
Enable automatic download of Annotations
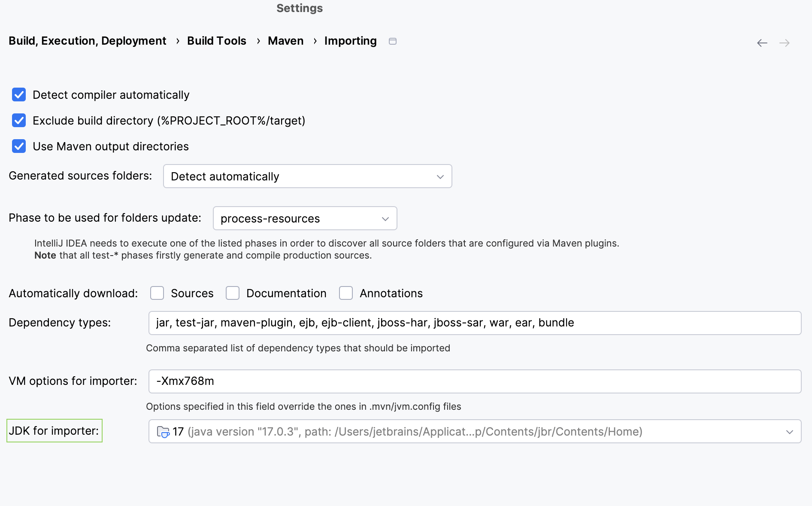tap(345, 293)
